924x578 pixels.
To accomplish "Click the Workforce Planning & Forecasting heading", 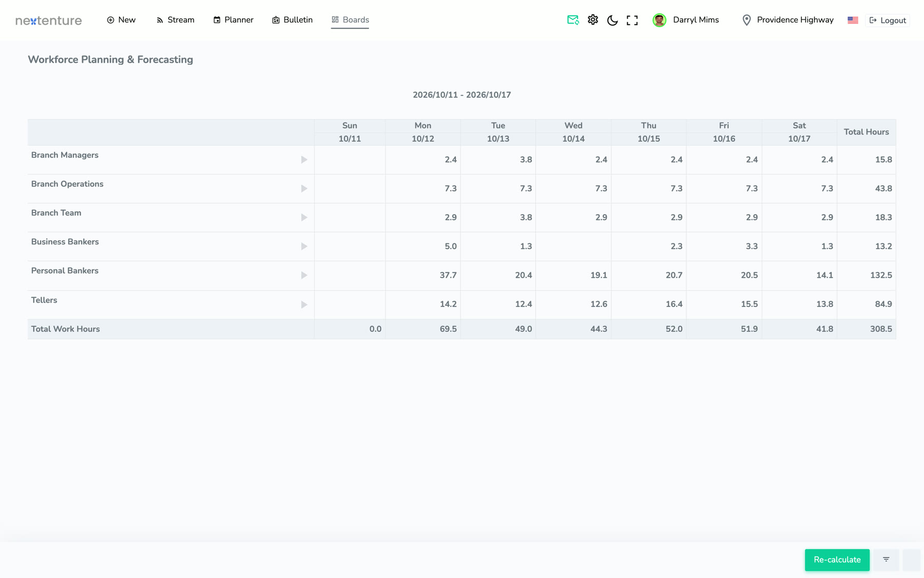I will 110,60.
